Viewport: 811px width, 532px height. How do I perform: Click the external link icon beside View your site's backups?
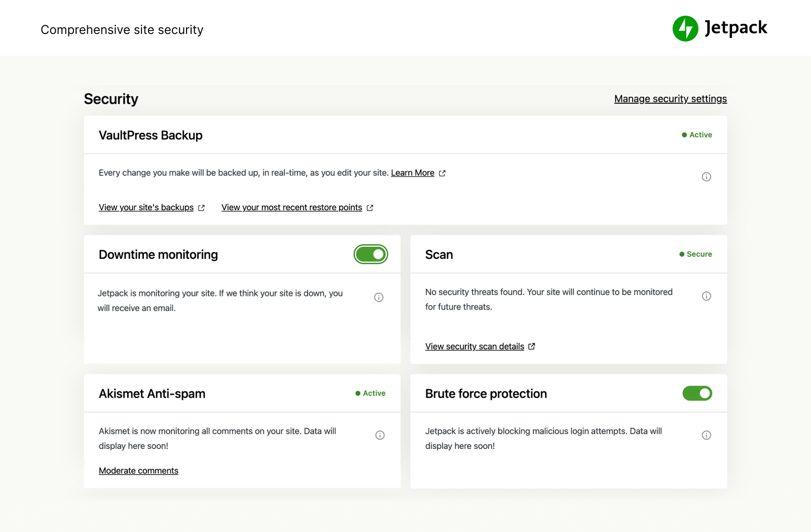[x=201, y=207]
